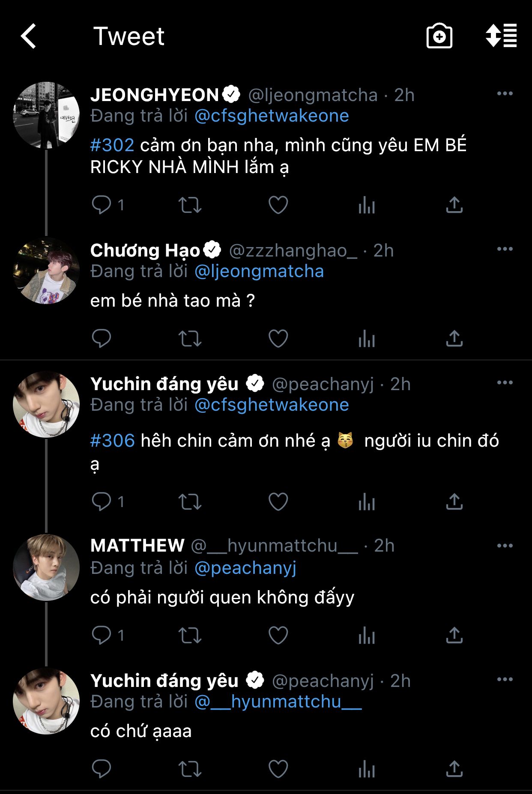The image size is (532, 794).
Task: Tap the add photo camera icon
Action: point(439,36)
